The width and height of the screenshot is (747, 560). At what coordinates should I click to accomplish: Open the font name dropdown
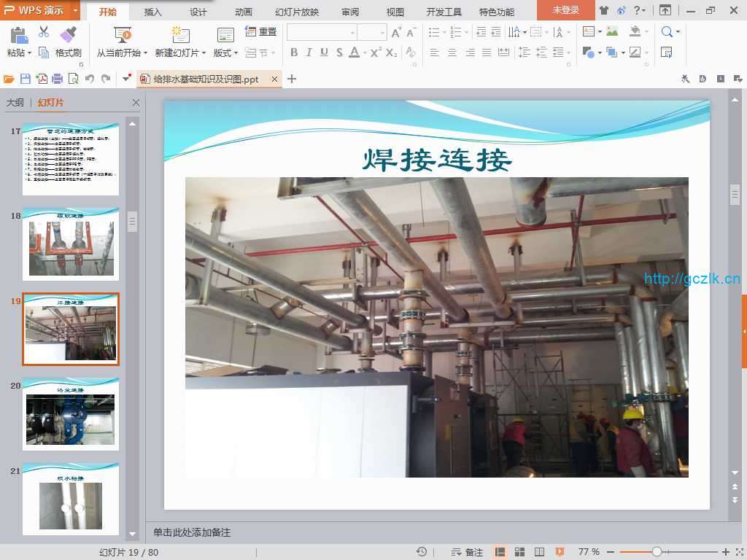(352, 32)
